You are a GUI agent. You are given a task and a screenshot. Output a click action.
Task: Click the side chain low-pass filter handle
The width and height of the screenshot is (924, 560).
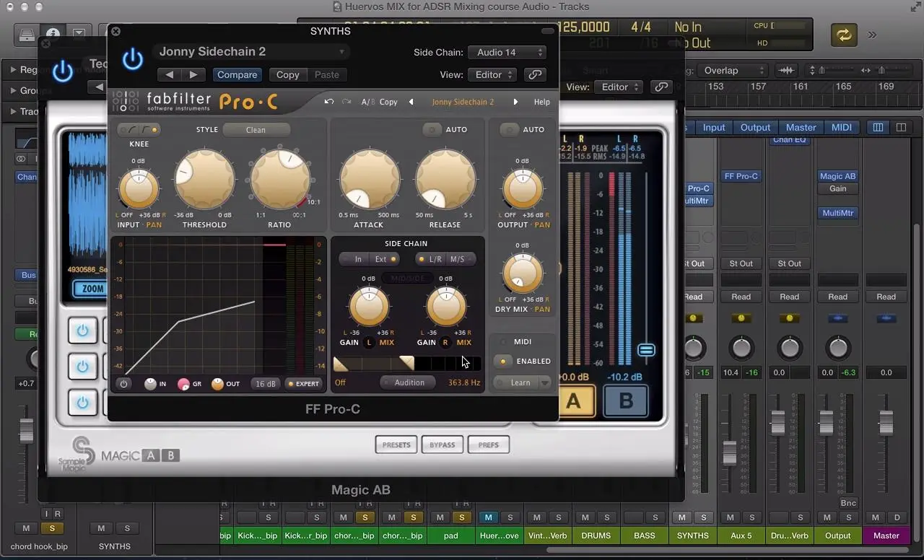[x=407, y=363]
